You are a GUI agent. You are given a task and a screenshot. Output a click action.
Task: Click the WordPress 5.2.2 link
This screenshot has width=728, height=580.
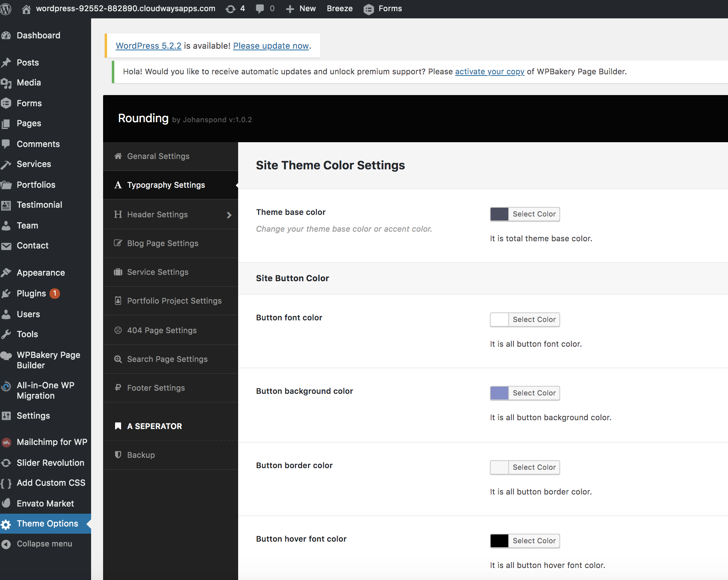(x=149, y=46)
